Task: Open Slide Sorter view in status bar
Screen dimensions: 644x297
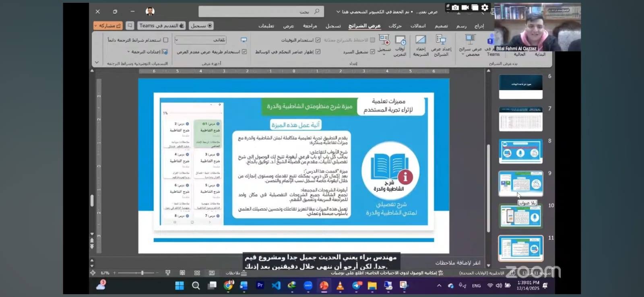Action: point(197,273)
